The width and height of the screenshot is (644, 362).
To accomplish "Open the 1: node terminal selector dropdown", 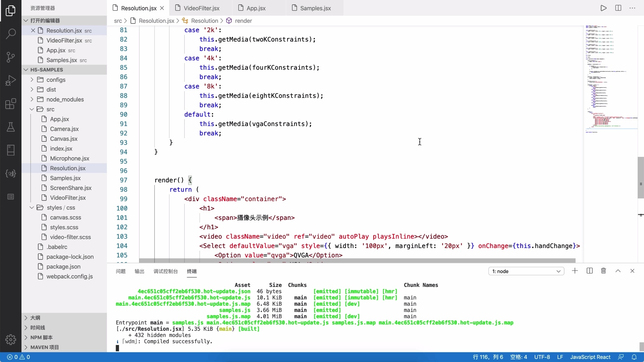I will click(x=526, y=271).
